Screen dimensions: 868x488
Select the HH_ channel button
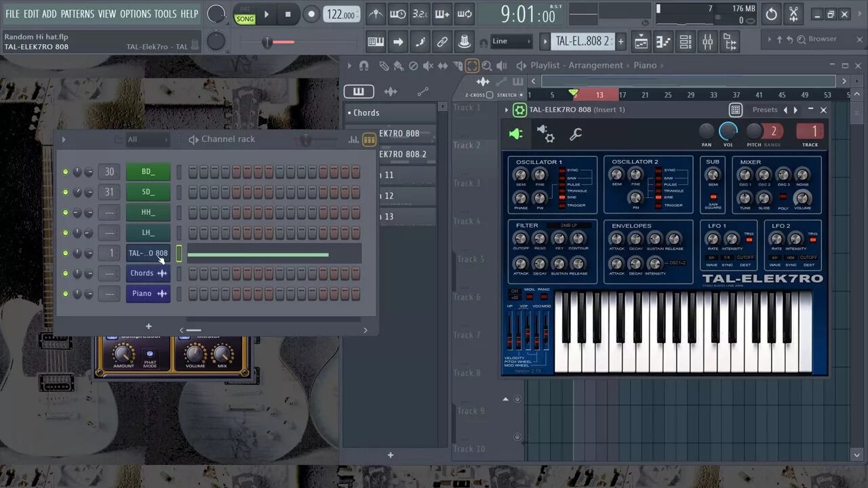coord(148,213)
